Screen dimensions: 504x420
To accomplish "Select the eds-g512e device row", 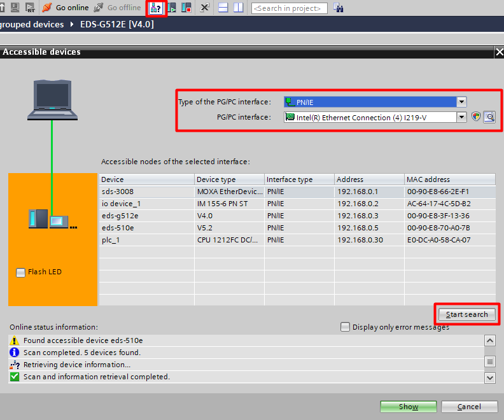I will (297, 216).
